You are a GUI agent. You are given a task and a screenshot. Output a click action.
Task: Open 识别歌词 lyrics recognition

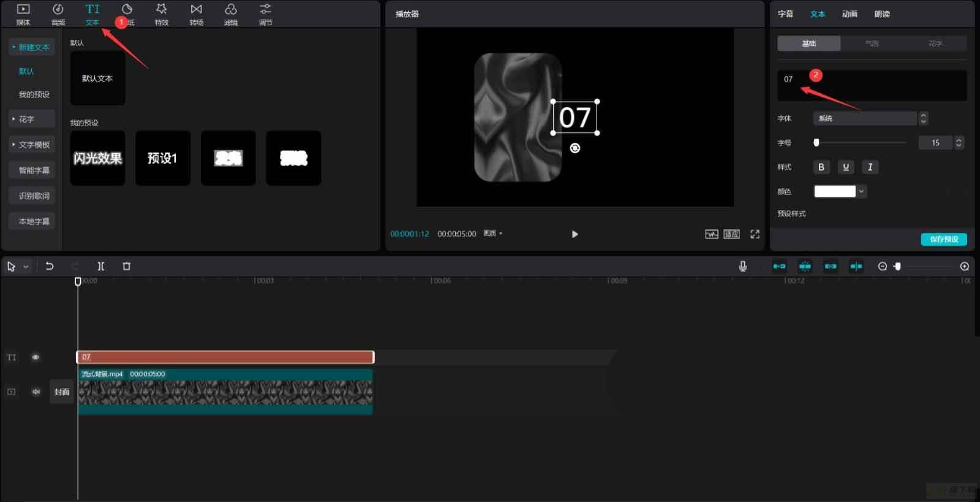click(x=31, y=196)
